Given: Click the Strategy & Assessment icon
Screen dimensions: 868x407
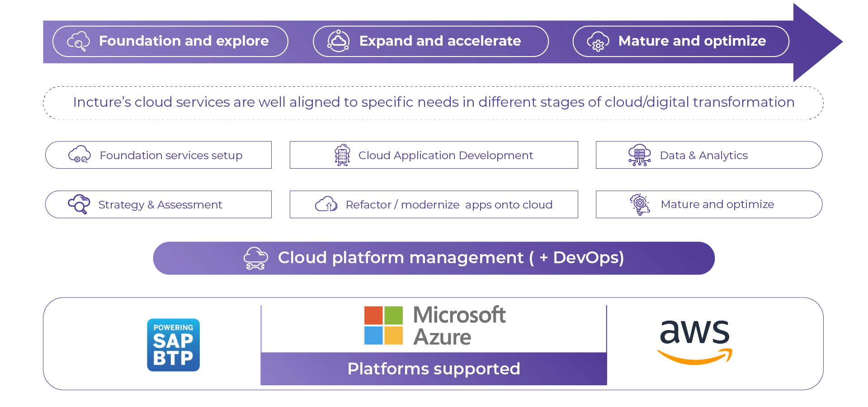Looking at the screenshot, I should pyautogui.click(x=78, y=204).
